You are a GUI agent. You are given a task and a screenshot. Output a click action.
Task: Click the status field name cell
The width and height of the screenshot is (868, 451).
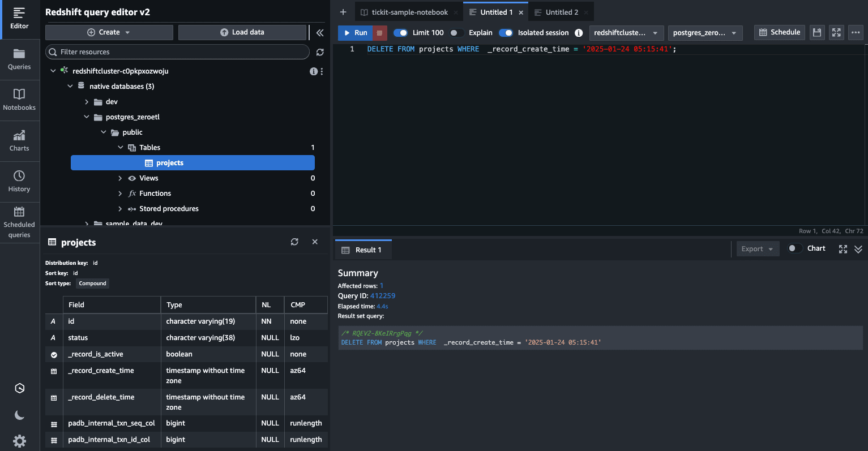click(112, 338)
